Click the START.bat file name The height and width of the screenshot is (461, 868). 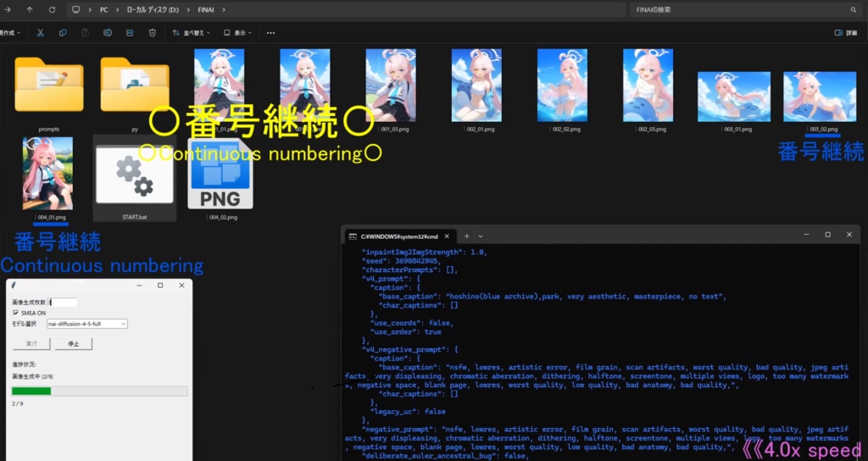[135, 217]
